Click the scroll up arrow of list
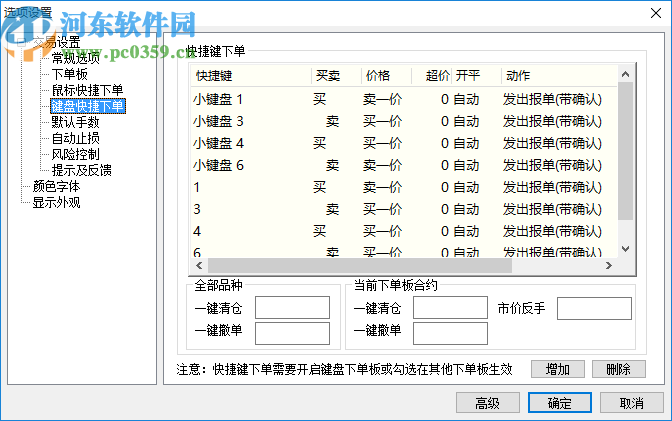Viewport: 672px width, 421px height. (x=626, y=74)
